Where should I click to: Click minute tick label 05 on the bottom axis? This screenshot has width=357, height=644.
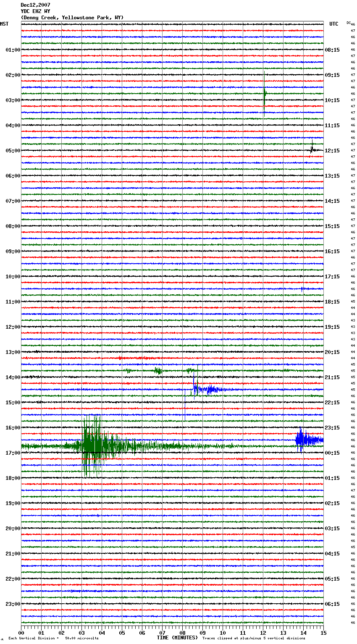[x=122, y=633]
